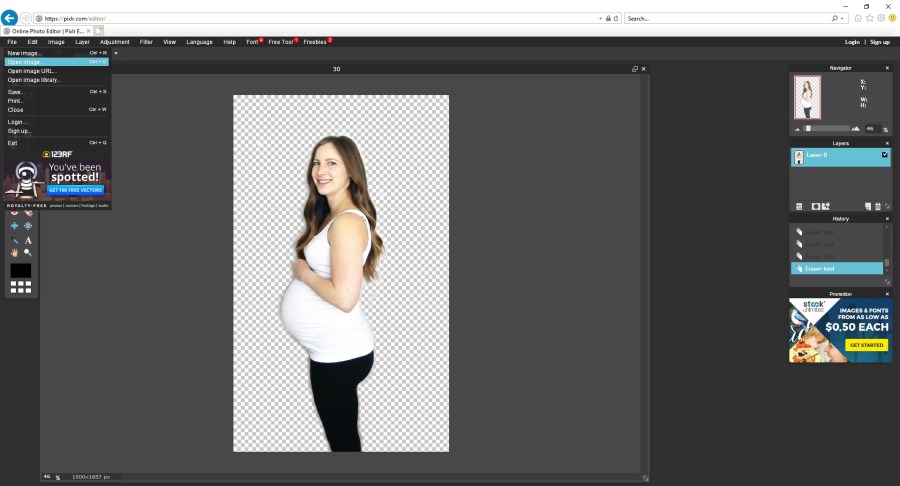Click the layer mask icon in Layers panel
This screenshot has width=900, height=486.
click(x=816, y=206)
